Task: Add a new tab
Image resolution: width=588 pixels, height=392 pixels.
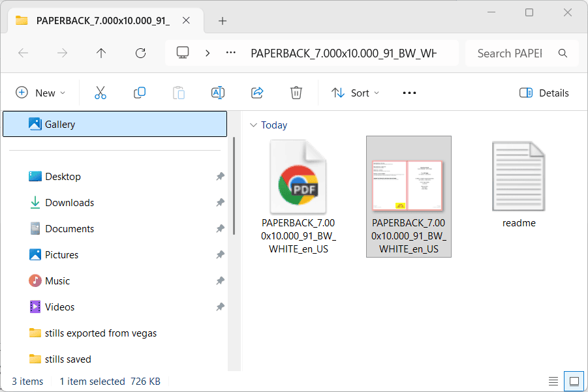Action: point(223,21)
